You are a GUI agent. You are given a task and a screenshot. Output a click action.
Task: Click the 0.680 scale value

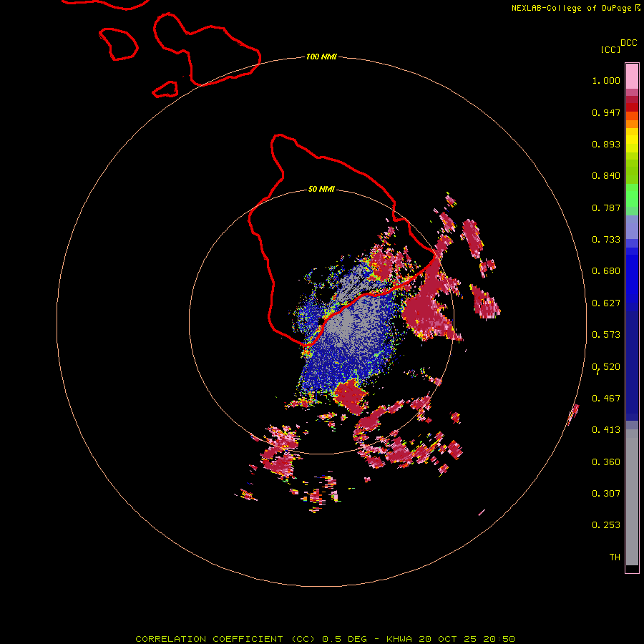click(x=606, y=271)
